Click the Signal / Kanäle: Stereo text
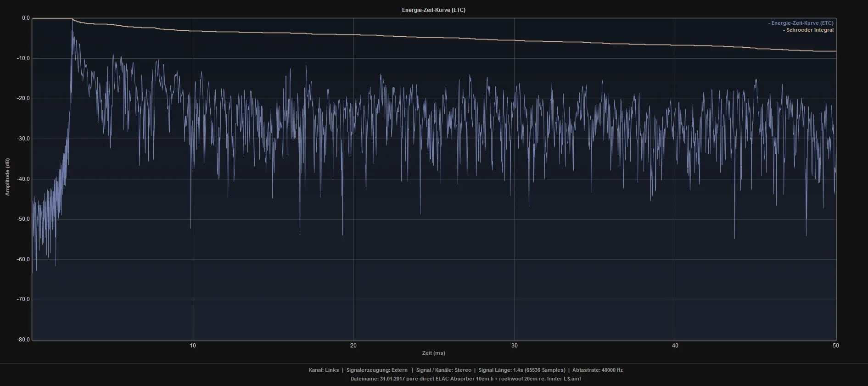The image size is (868, 386). coord(443,370)
